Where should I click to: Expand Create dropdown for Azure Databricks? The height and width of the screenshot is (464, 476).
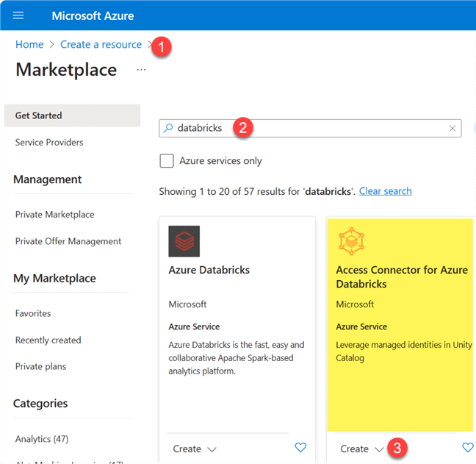click(x=195, y=449)
